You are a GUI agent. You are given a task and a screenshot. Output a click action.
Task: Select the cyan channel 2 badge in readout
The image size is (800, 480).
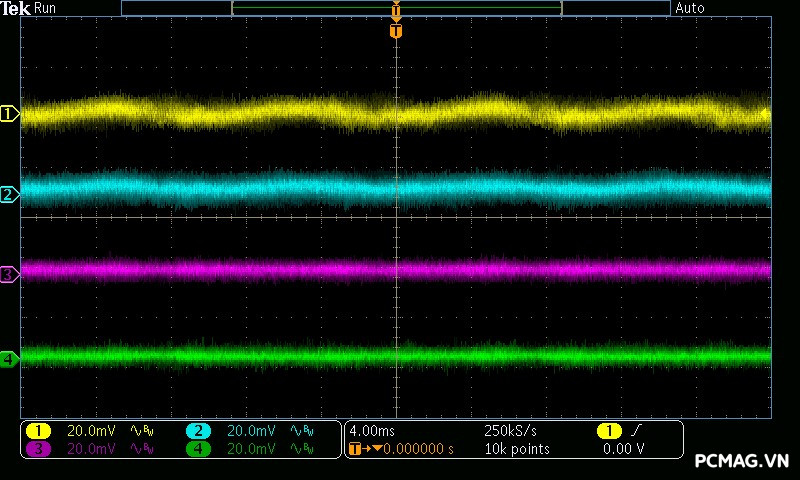pyautogui.click(x=198, y=430)
